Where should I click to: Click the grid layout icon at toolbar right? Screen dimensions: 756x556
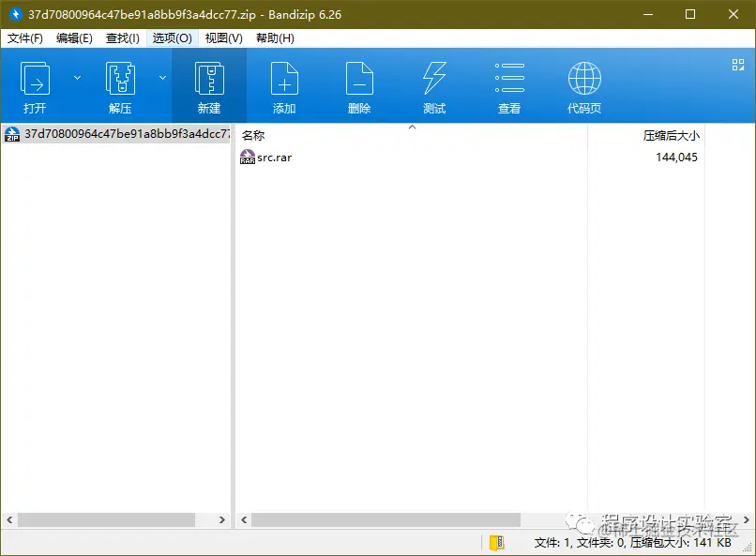click(737, 65)
